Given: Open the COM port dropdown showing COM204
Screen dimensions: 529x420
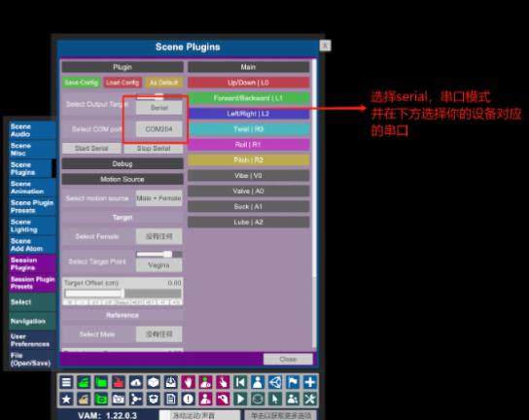Looking at the screenshot, I should pyautogui.click(x=159, y=129).
